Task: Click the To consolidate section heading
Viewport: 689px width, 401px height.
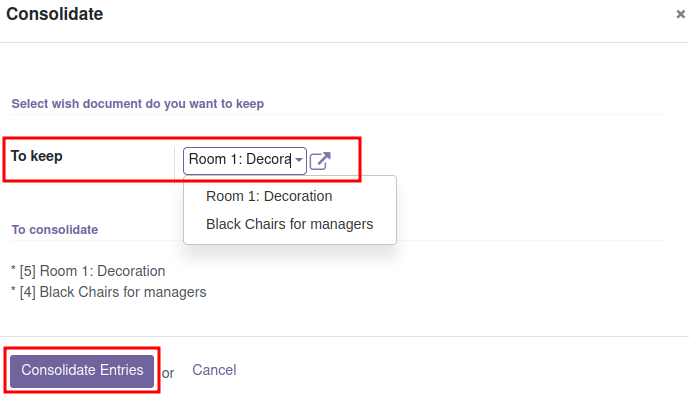Action: point(54,230)
